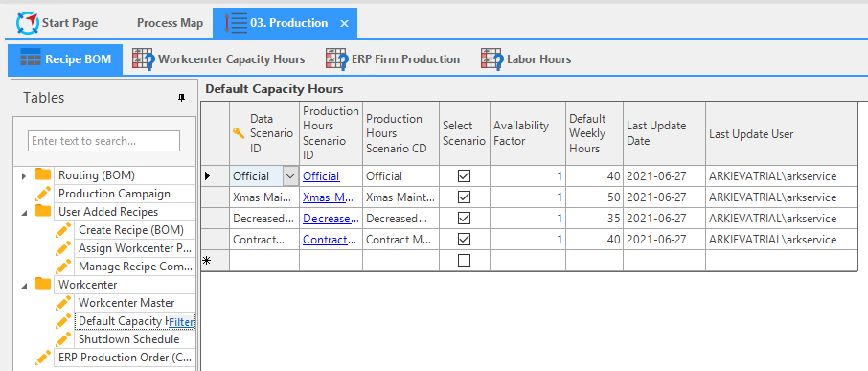Collapse the User Added Recipes folder

pyautogui.click(x=23, y=212)
